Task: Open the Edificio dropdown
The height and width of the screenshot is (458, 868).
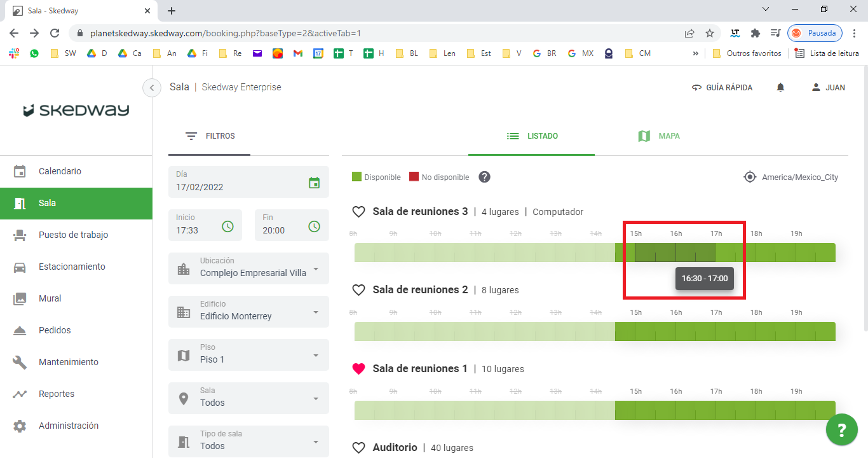Action: coord(316,312)
